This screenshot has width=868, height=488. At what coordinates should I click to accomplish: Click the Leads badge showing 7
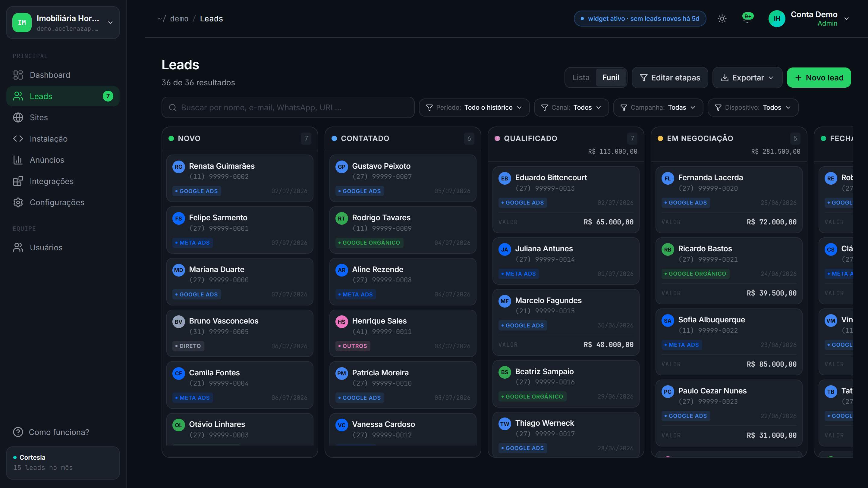point(108,96)
